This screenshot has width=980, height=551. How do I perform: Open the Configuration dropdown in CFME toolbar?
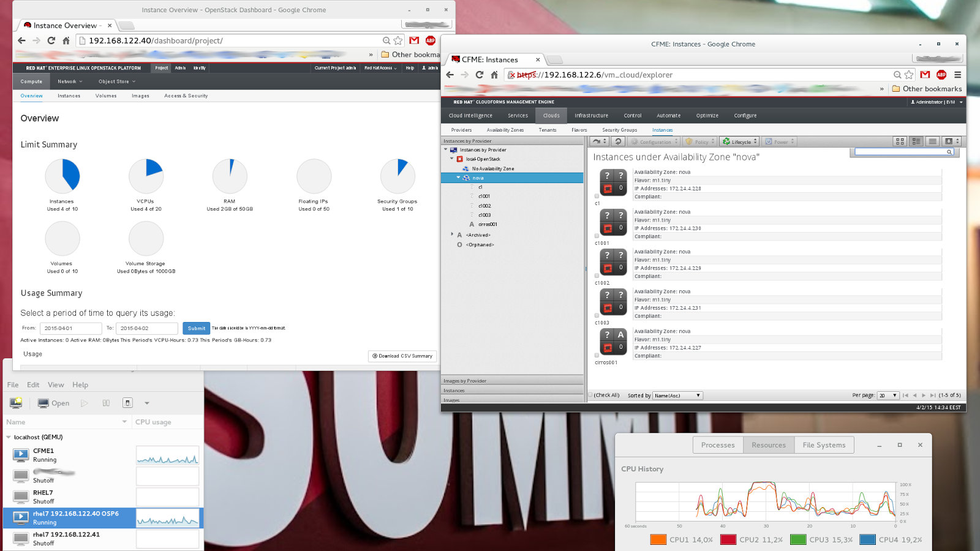tap(654, 141)
